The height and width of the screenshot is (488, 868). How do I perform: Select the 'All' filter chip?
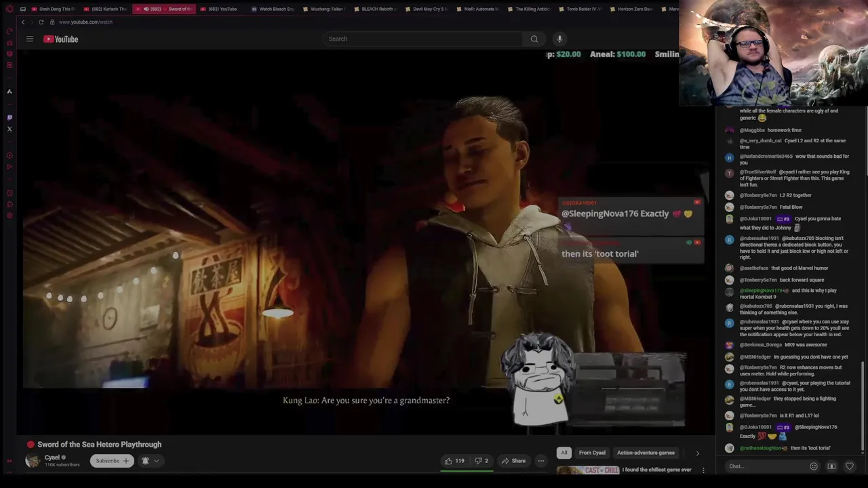click(x=564, y=453)
